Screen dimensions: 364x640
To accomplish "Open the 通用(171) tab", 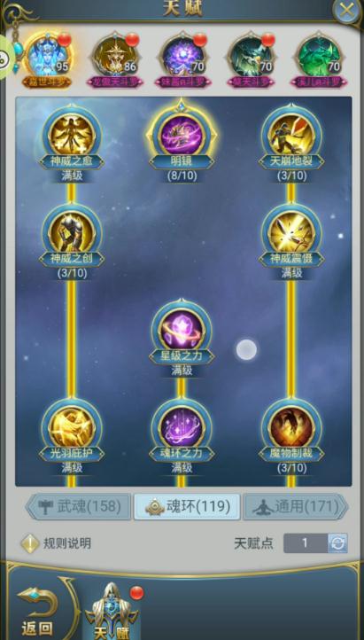I will (x=295, y=506).
